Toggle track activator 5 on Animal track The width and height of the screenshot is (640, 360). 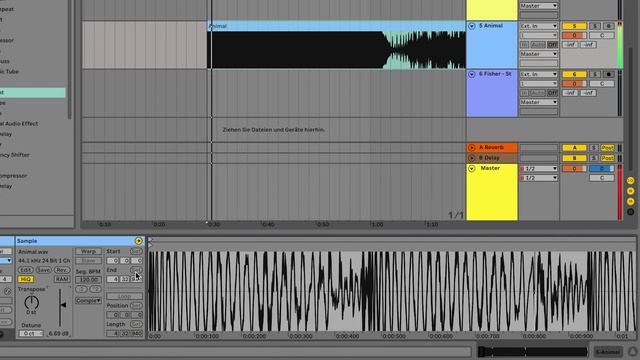[574, 26]
